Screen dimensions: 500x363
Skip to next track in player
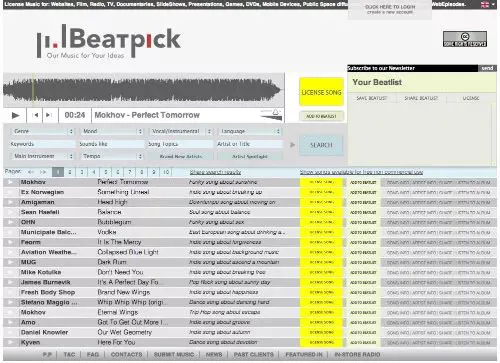48,115
